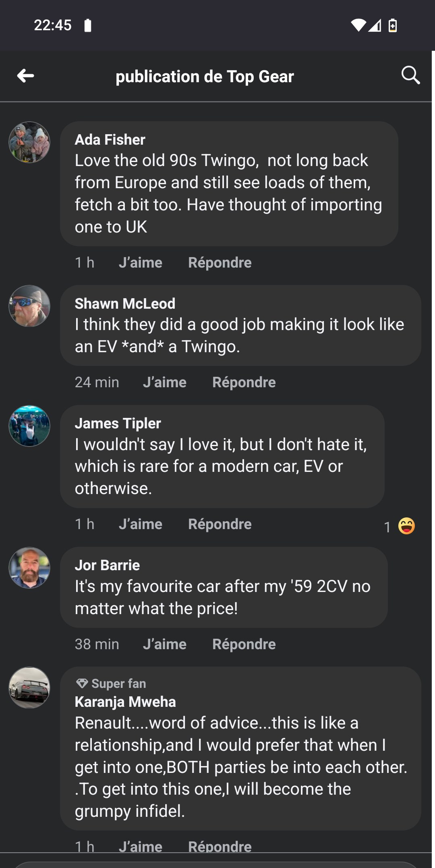This screenshot has height=868, width=435.
Task: Like Ada Fisher's comment with J'aime
Action: [x=140, y=263]
